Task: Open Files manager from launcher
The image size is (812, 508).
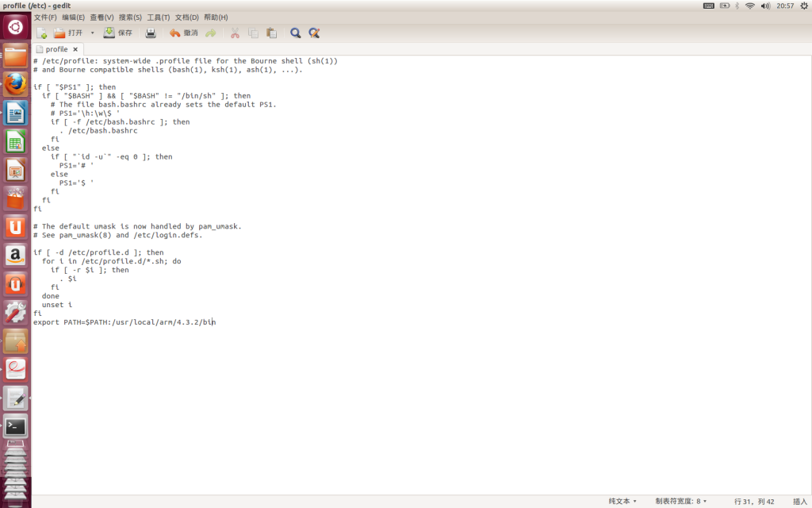Action: coord(16,56)
